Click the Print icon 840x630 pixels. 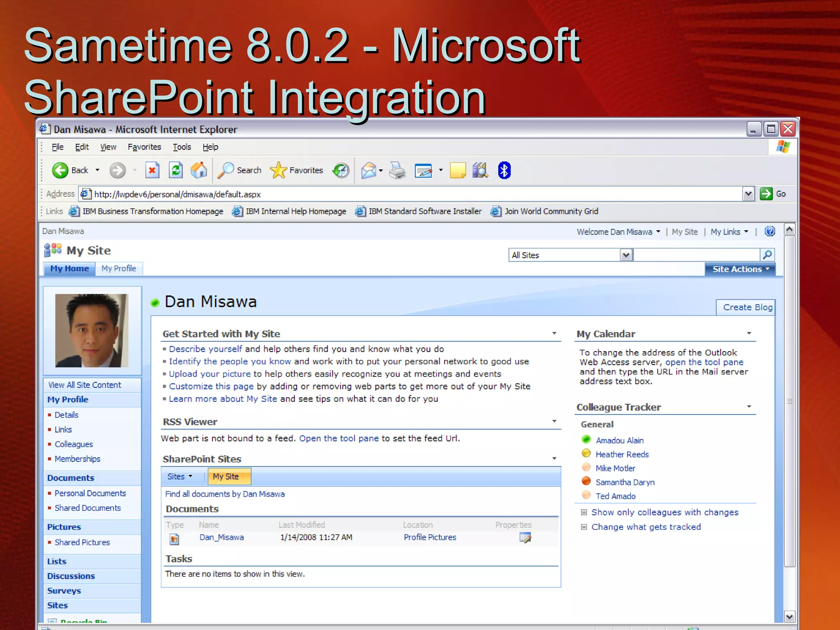(x=397, y=170)
